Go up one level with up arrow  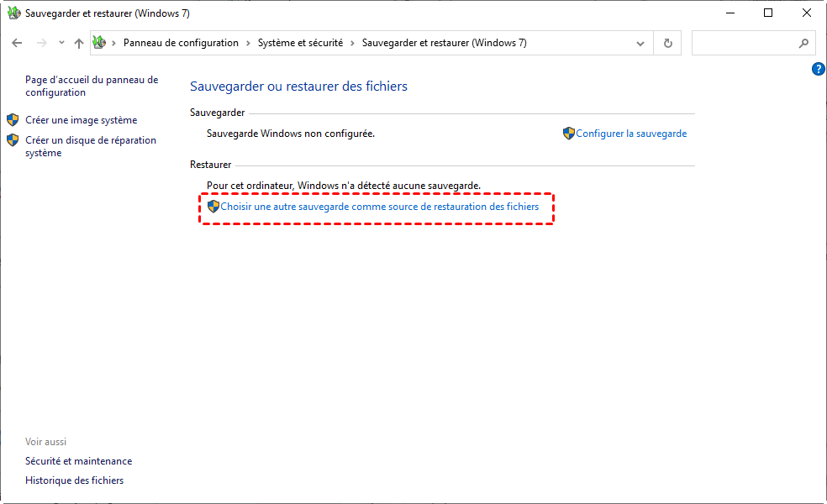(79, 43)
